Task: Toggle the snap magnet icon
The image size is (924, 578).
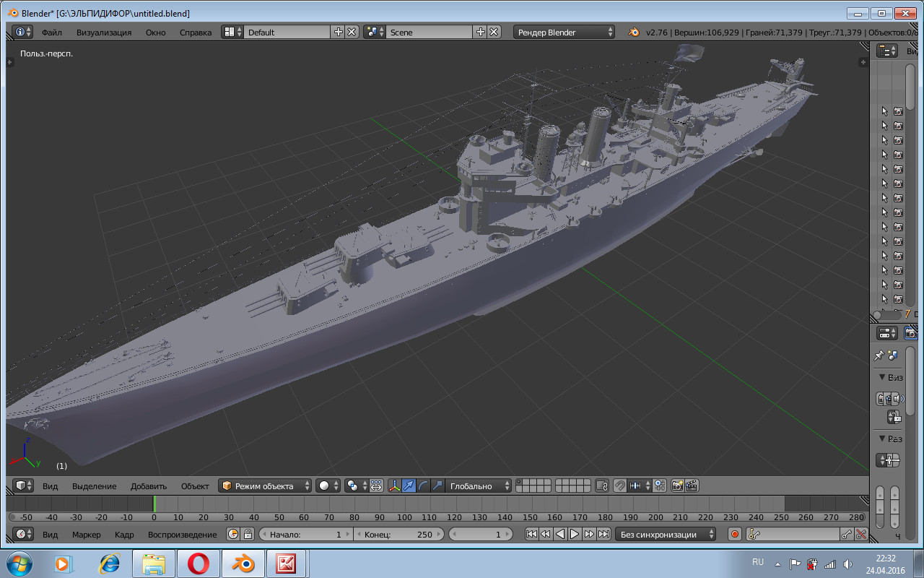Action: click(619, 486)
